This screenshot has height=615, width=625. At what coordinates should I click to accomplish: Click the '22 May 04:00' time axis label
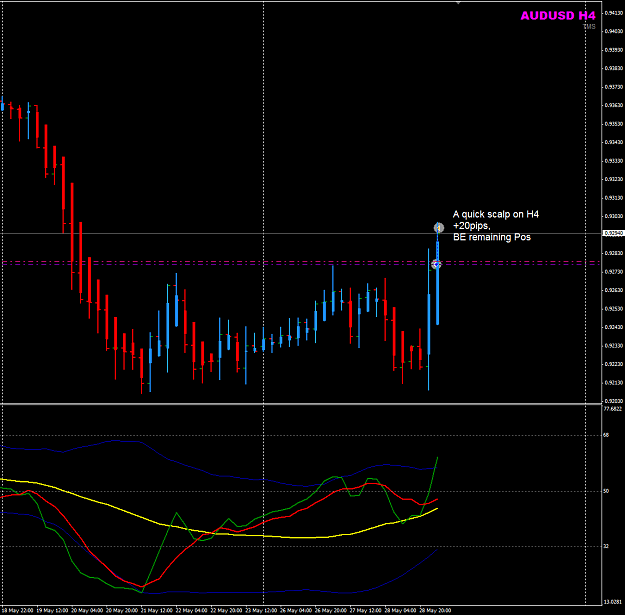191,610
